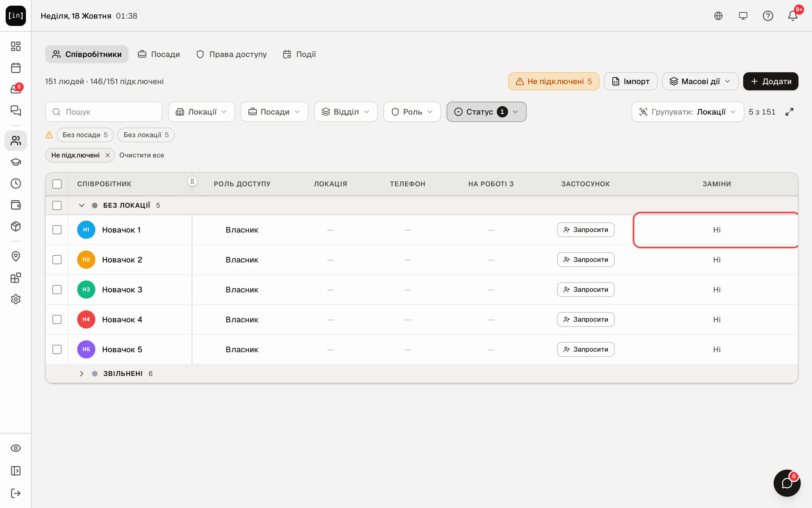Switch to the Події tab
This screenshot has width=812, height=508.
click(x=299, y=54)
